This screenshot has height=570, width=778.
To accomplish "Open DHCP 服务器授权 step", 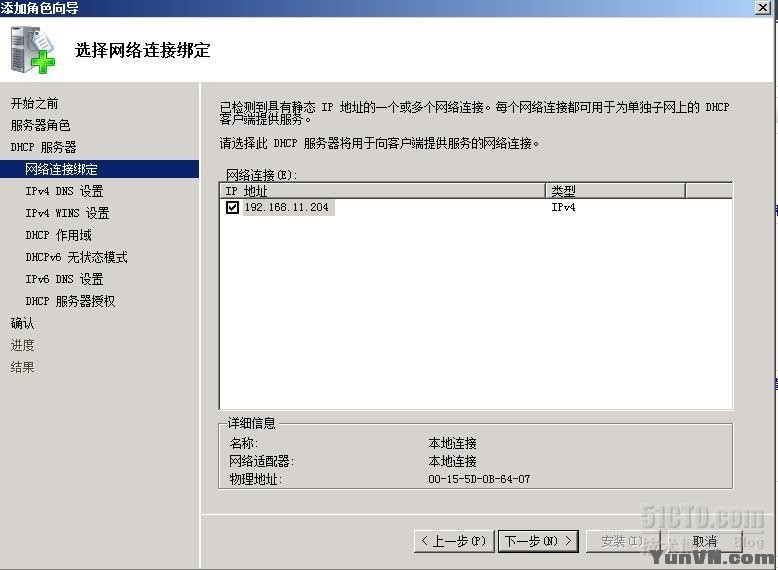I will [x=70, y=301].
